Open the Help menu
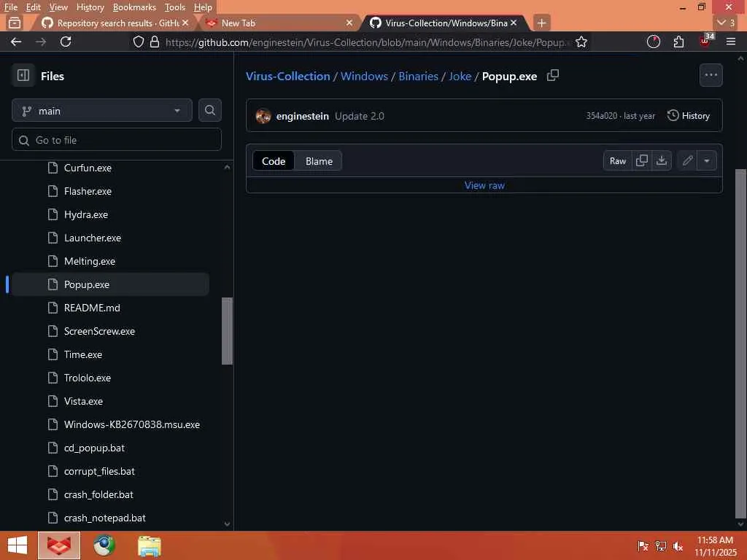The image size is (747, 560). pyautogui.click(x=203, y=7)
